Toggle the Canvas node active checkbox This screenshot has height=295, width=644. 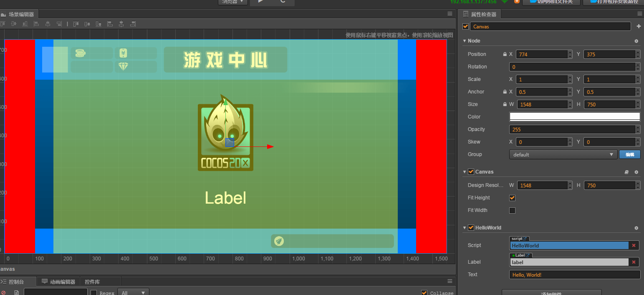(x=466, y=26)
